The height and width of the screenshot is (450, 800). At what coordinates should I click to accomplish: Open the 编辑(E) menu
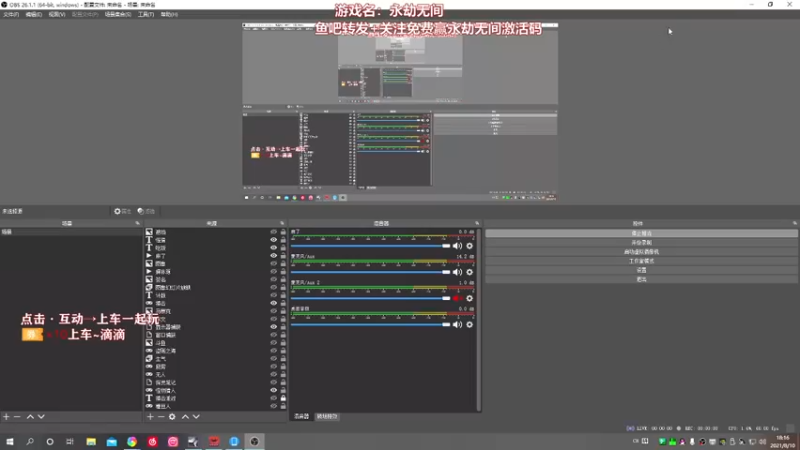(34, 14)
